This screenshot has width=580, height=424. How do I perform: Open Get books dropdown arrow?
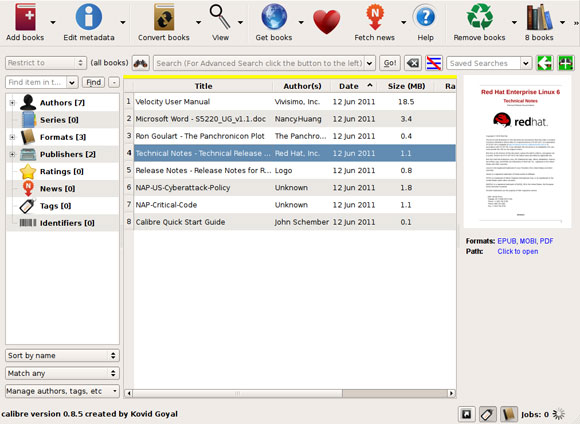[301, 22]
